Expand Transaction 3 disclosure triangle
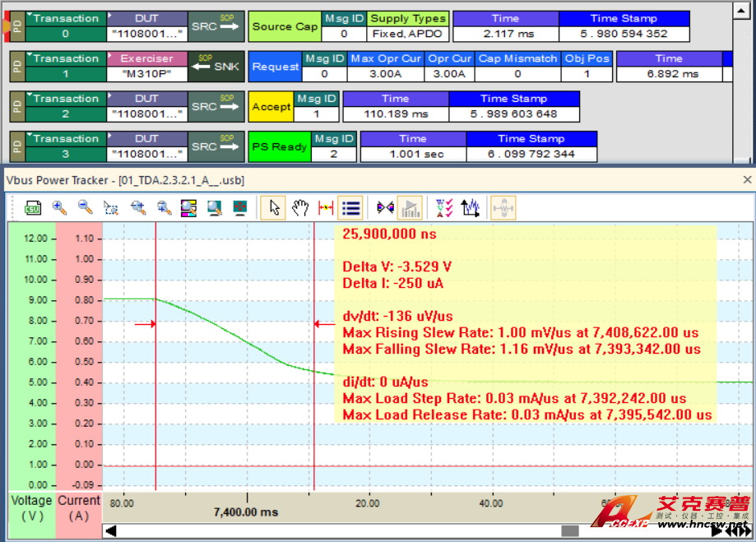This screenshot has width=756, height=542. pyautogui.click(x=30, y=137)
